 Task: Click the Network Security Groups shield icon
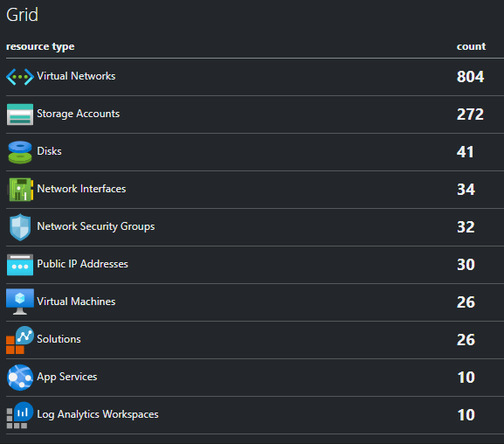[20, 227]
